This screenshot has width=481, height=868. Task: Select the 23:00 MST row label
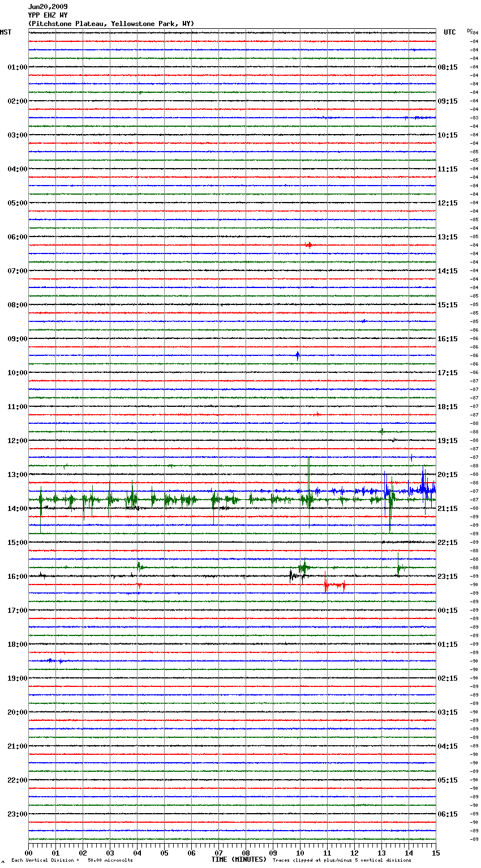18,814
